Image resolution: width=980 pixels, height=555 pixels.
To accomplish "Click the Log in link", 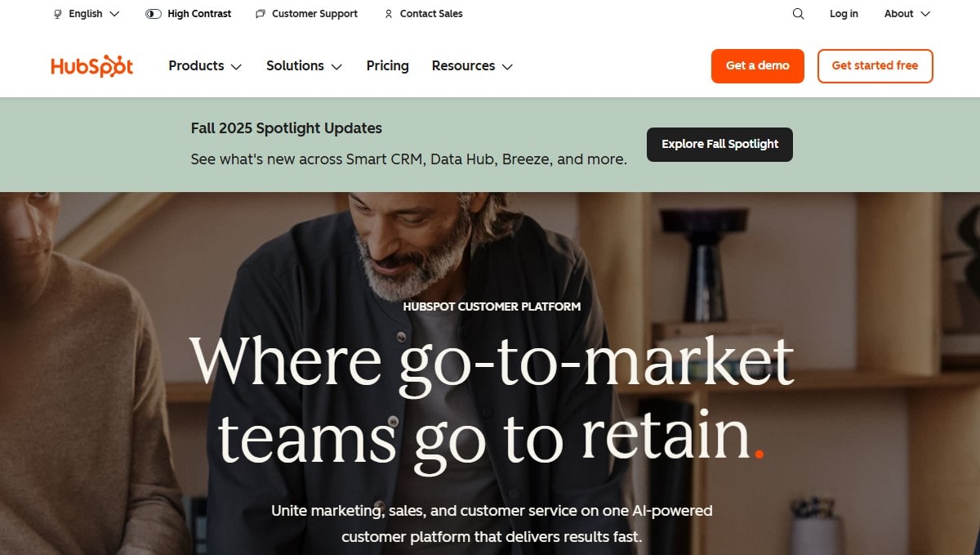I will (844, 14).
